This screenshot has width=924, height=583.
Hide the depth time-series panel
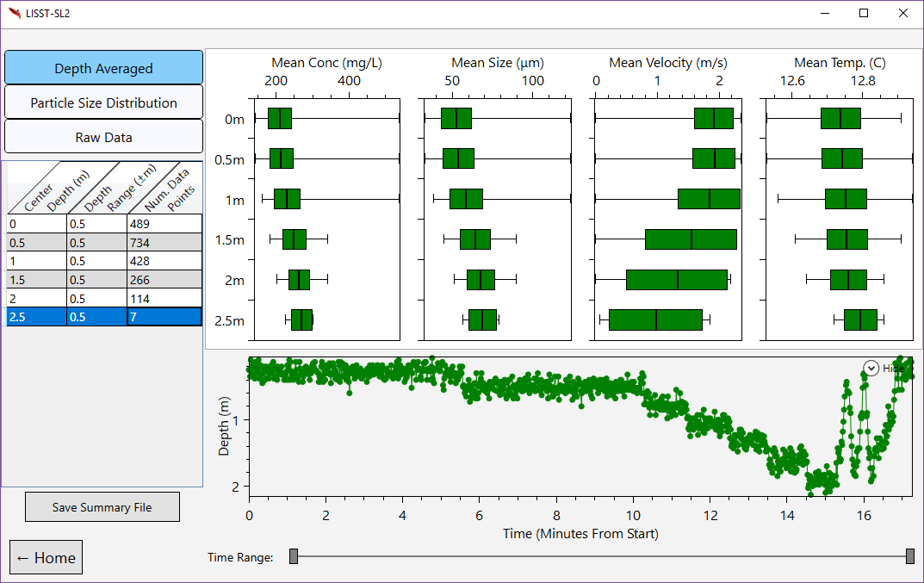[x=893, y=368]
